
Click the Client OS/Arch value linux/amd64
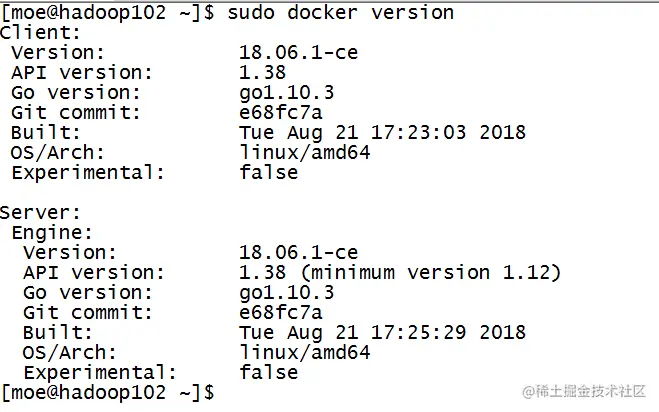coord(304,152)
